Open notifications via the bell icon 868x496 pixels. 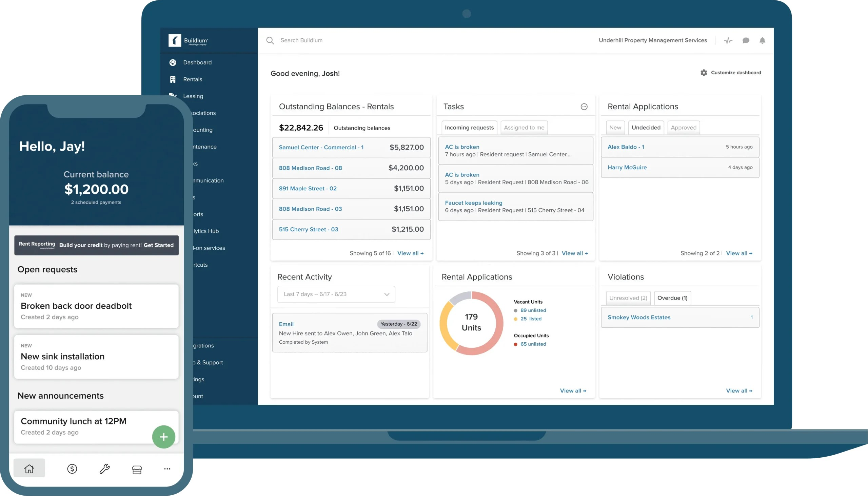click(x=763, y=40)
